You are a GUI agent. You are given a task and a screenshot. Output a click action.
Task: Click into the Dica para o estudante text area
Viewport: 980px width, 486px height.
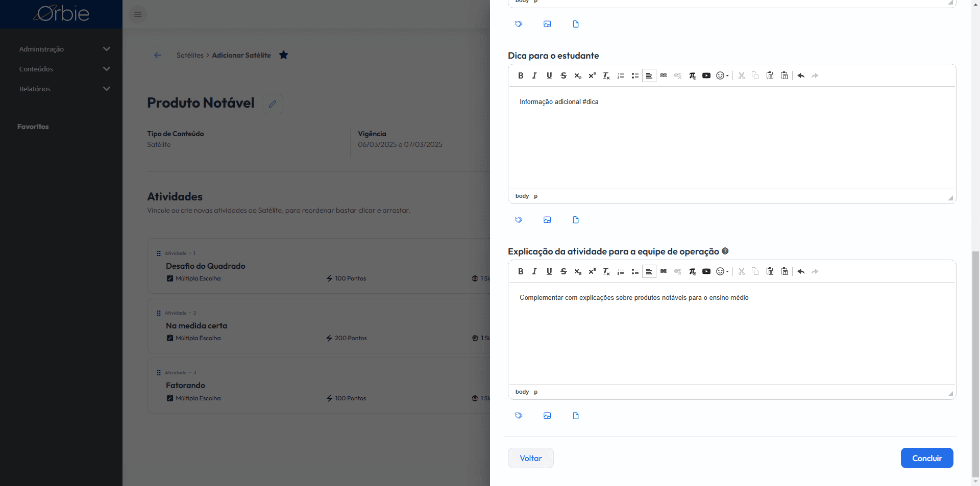point(732,138)
